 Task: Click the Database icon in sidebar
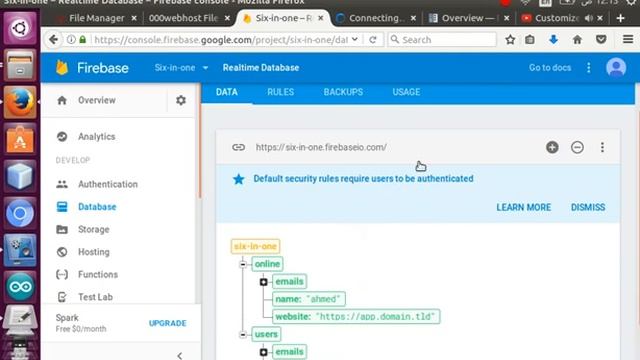coord(62,207)
